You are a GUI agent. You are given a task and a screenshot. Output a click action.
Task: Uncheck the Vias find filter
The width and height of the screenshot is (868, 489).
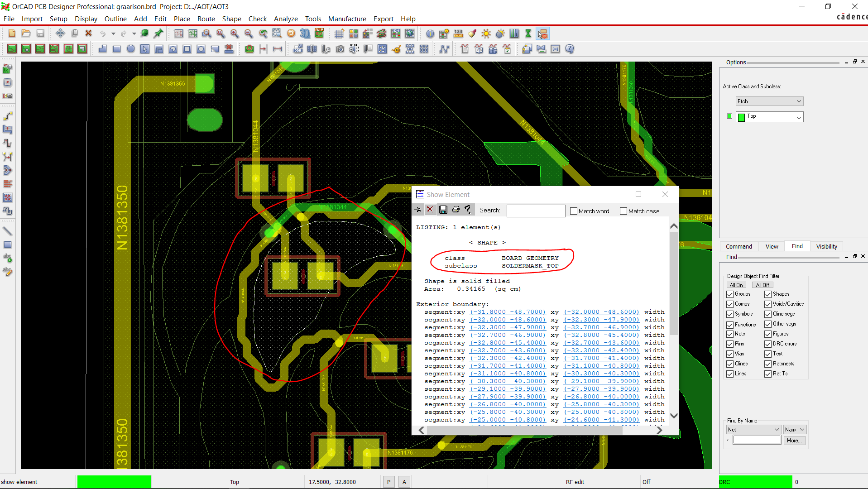point(730,354)
